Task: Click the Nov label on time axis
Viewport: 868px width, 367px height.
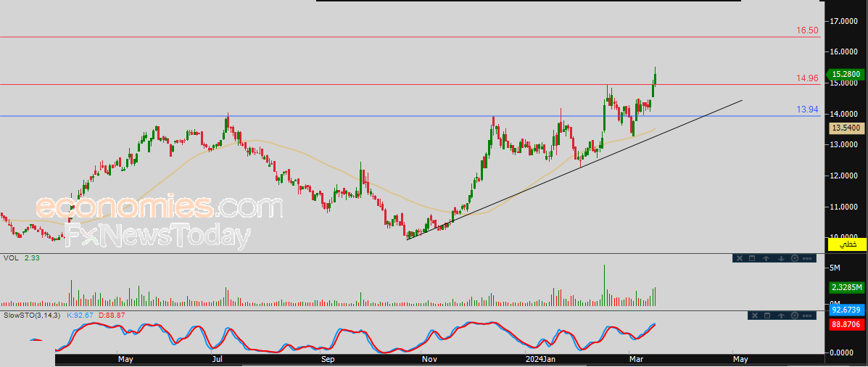Action: [429, 360]
